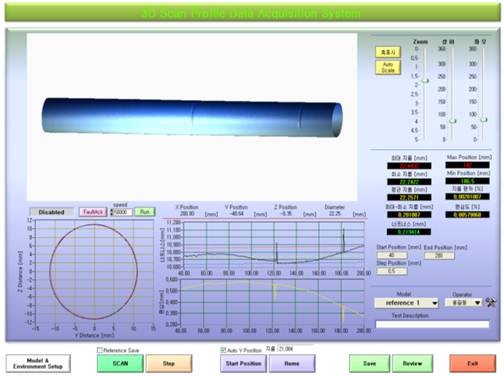Click the green title banner at top
Image resolution: width=504 pixels, height=376 pixels.
coord(252,14)
